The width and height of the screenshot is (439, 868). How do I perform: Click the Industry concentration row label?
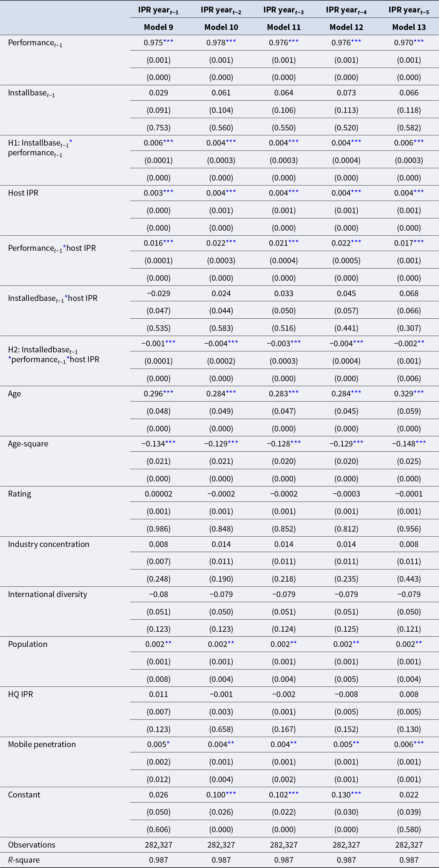[49, 544]
